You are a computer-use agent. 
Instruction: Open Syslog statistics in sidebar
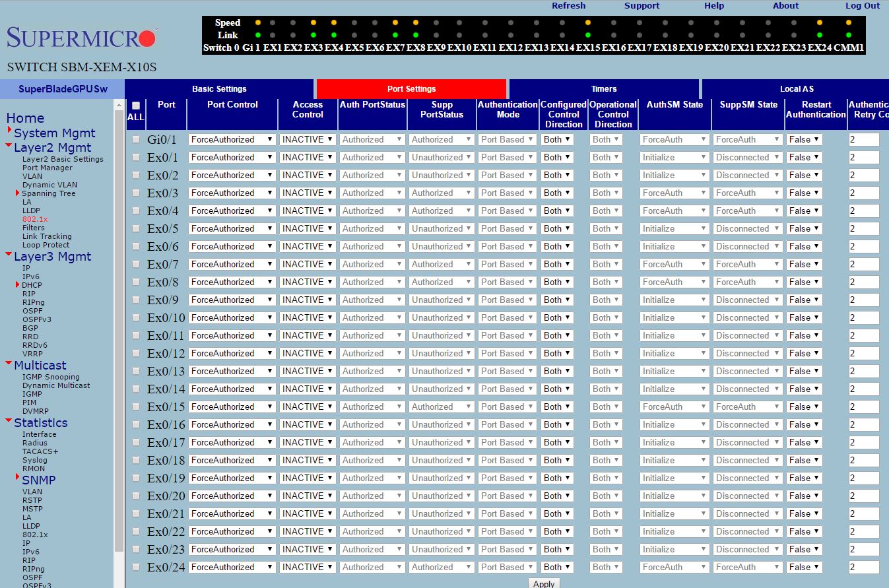click(x=35, y=460)
